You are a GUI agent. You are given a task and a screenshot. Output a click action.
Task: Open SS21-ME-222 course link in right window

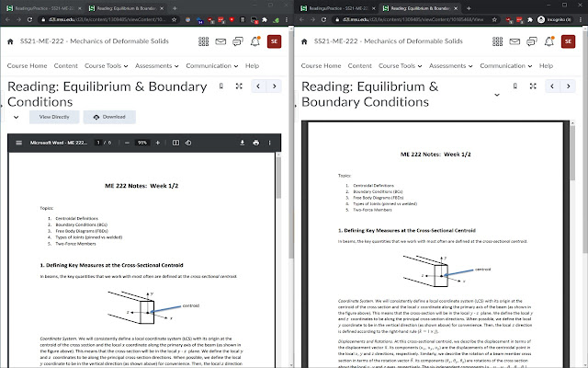click(x=389, y=41)
